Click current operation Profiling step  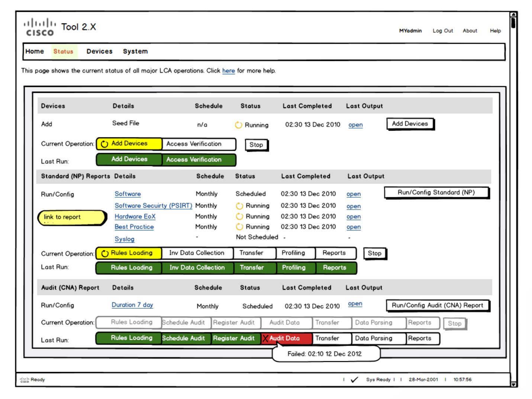point(296,253)
